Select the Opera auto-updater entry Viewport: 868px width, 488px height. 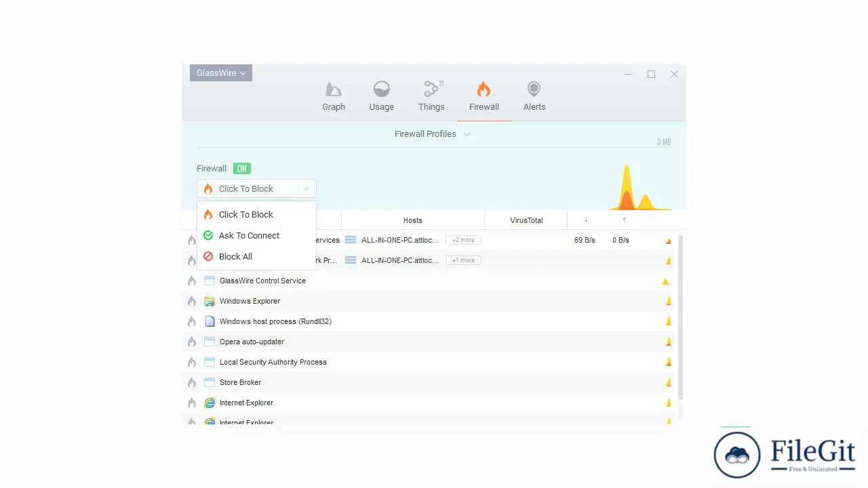coord(430,342)
